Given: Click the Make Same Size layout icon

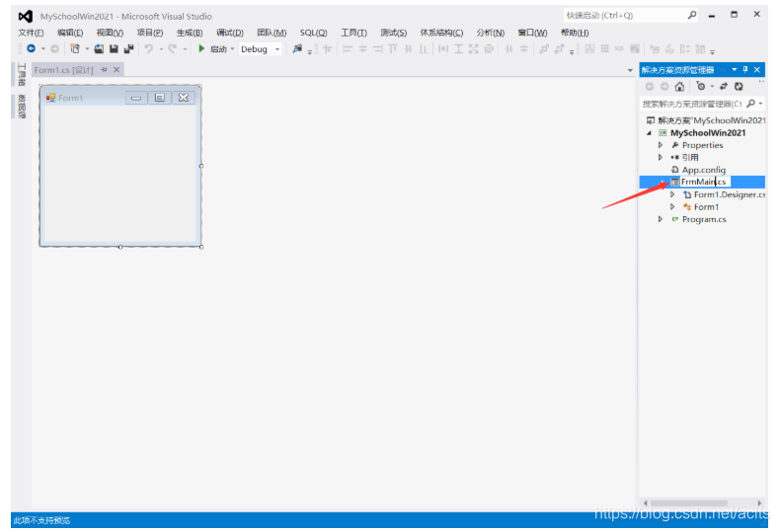Looking at the screenshot, I should [474, 48].
